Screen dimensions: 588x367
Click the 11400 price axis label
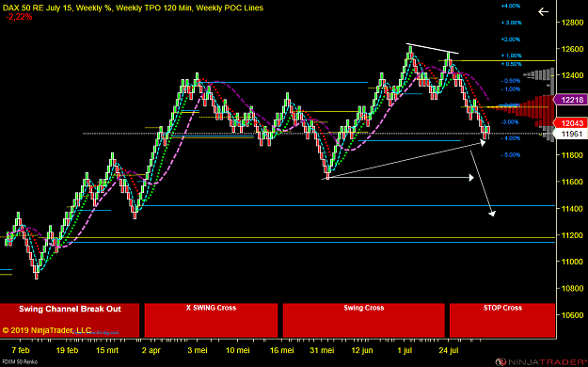pos(572,209)
